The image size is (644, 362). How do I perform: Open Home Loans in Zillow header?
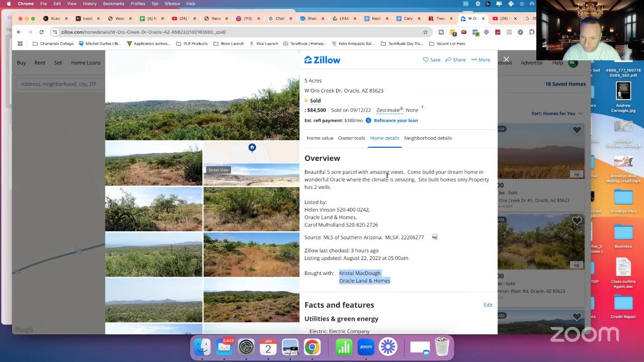[x=86, y=63]
